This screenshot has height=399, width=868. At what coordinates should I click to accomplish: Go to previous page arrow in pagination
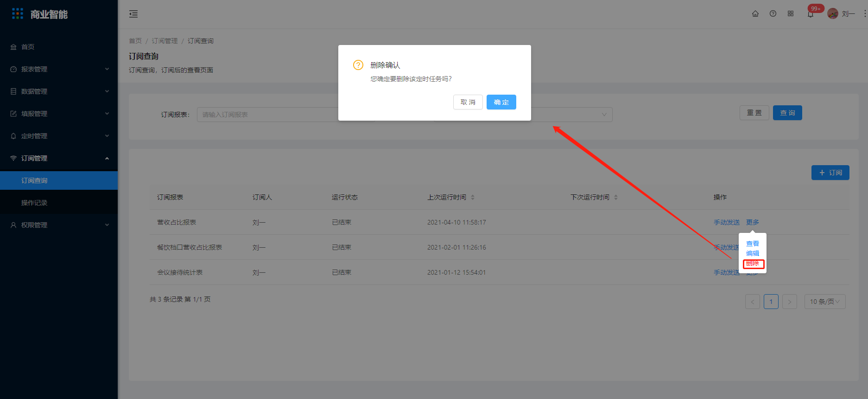click(753, 302)
